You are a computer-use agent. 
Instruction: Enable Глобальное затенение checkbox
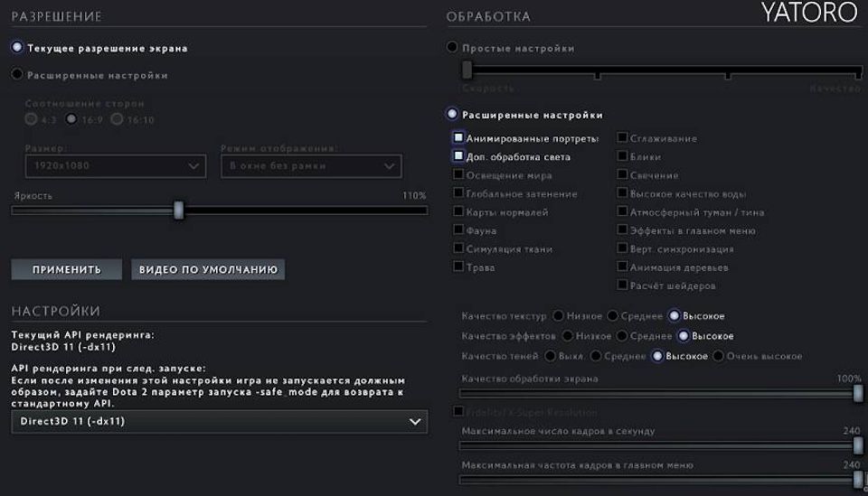tap(458, 193)
